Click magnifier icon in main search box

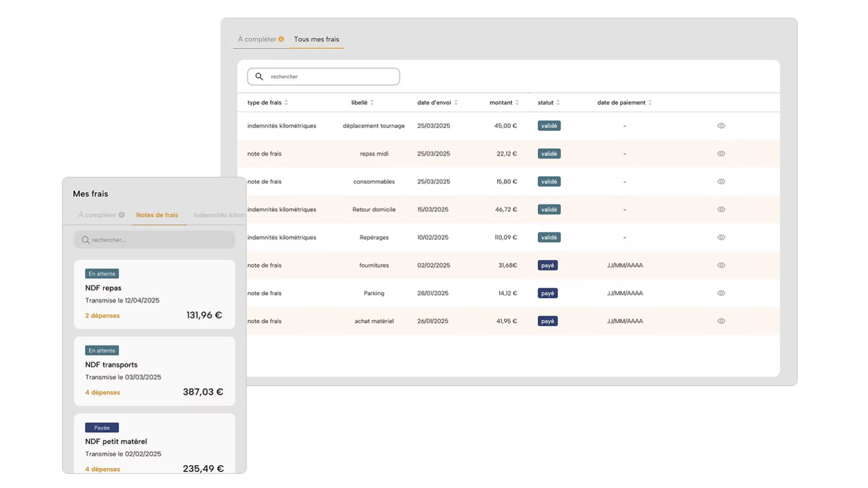tap(259, 76)
